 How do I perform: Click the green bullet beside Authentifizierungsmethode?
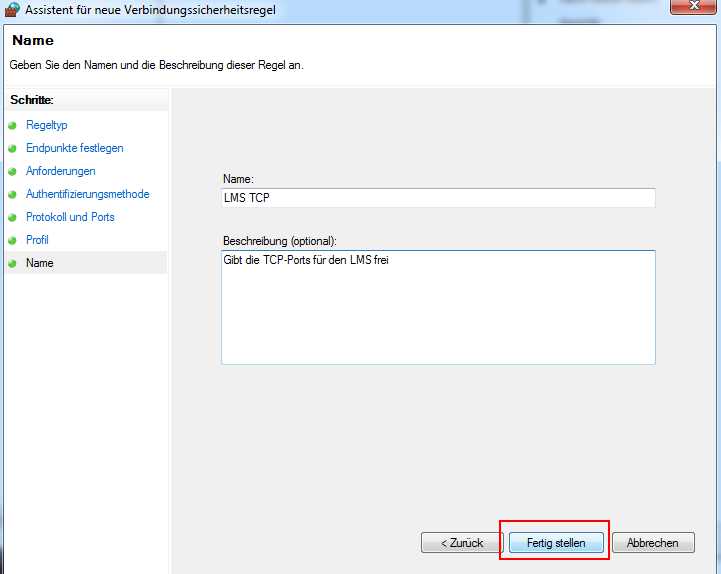tap(12, 195)
